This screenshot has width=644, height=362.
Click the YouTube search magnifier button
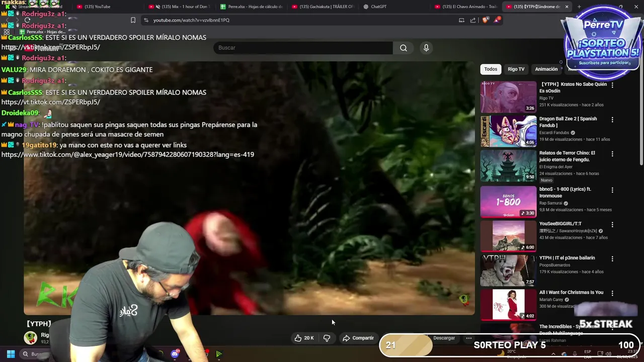404,48
